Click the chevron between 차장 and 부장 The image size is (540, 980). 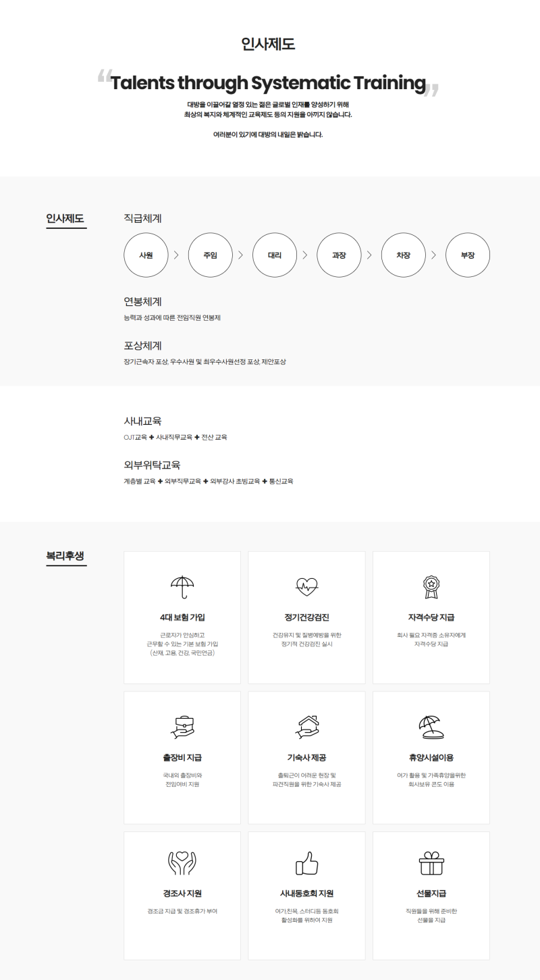coord(434,255)
